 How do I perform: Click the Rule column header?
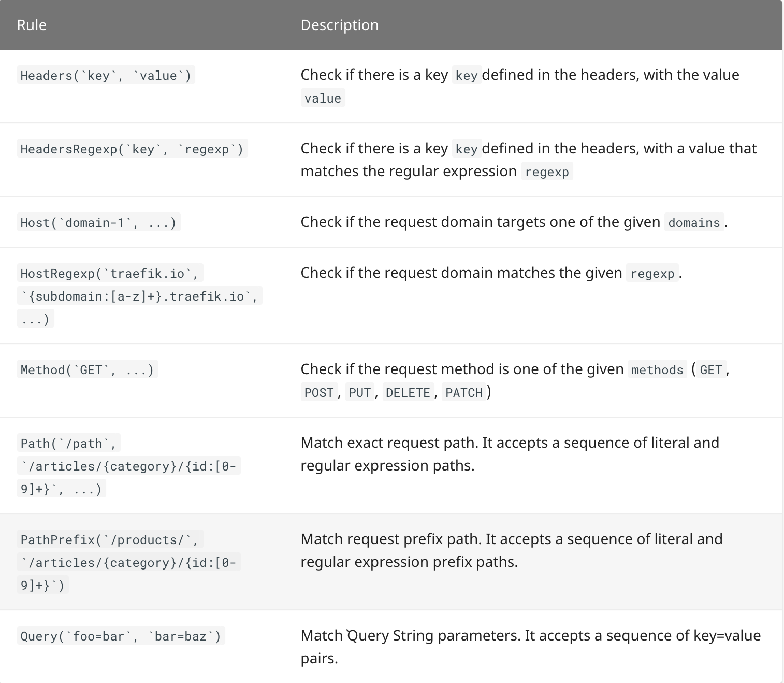coord(32,25)
